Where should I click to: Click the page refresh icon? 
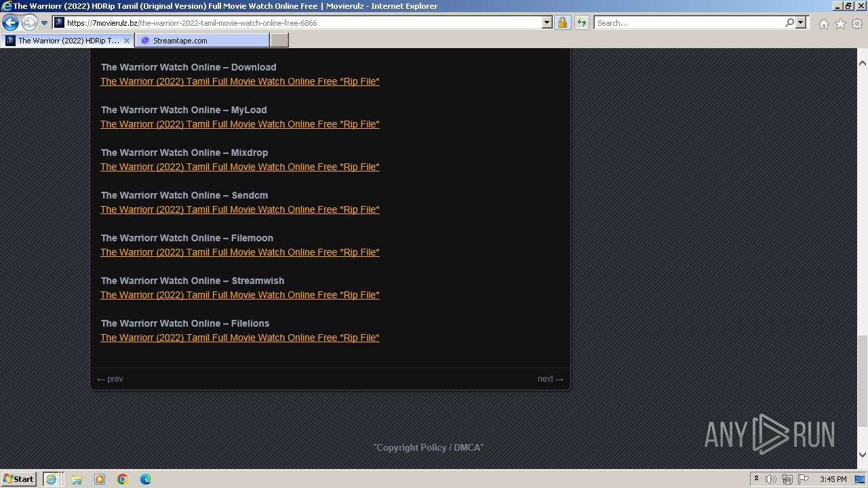581,23
